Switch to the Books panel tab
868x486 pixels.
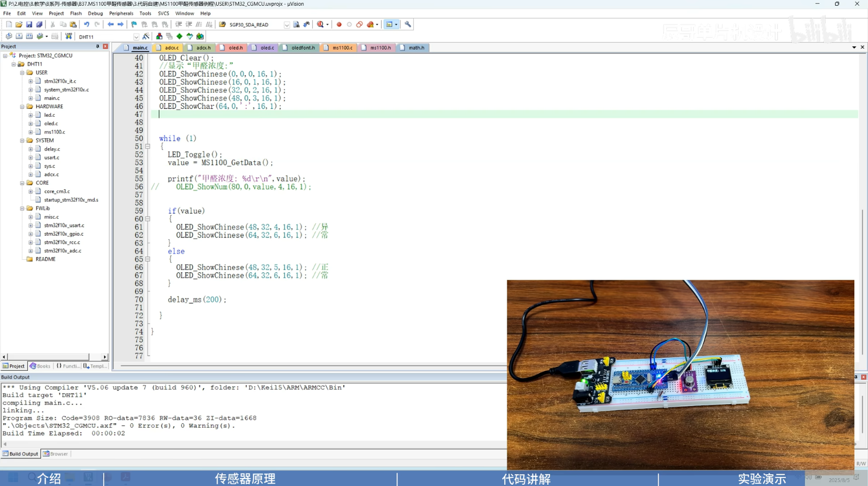tap(40, 366)
